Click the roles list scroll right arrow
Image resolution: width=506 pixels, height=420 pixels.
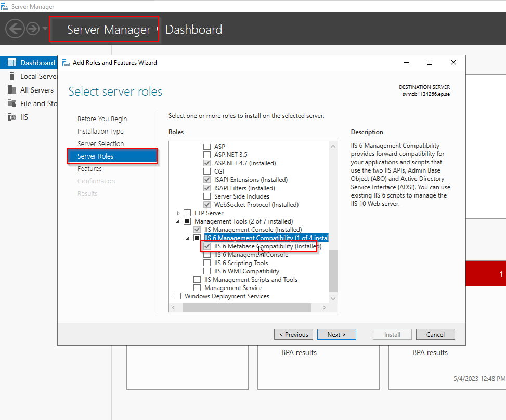coord(325,307)
